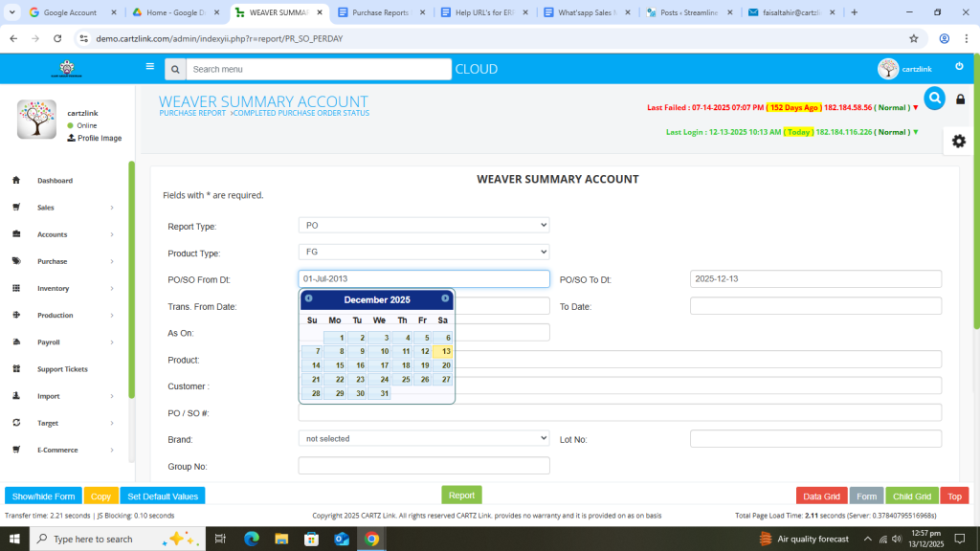Open settings gear icon on right

pos(958,141)
